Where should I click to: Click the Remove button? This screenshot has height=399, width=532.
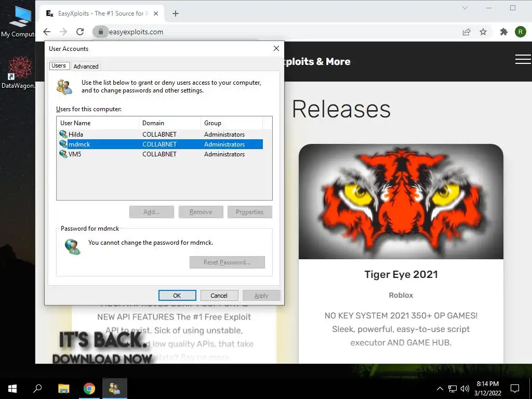[201, 212]
